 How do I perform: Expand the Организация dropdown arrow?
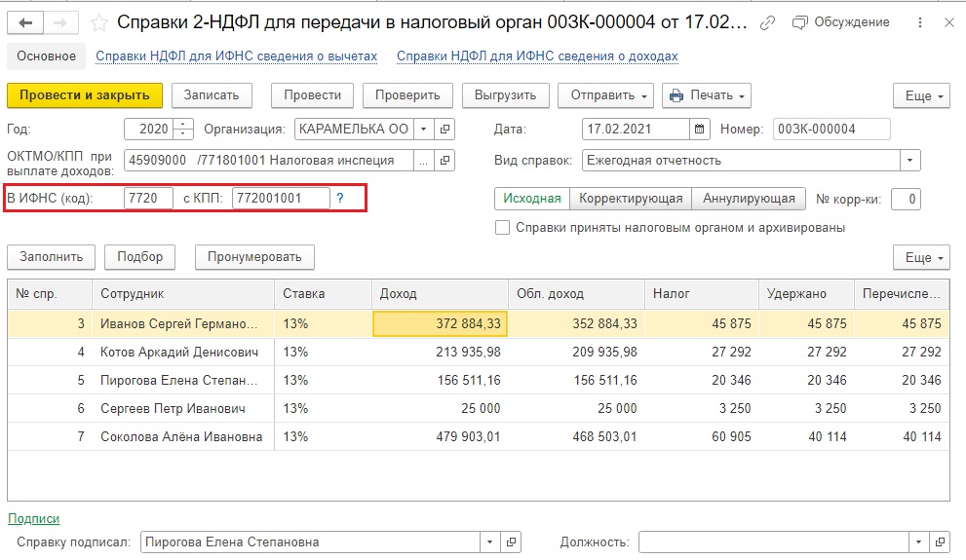click(423, 130)
